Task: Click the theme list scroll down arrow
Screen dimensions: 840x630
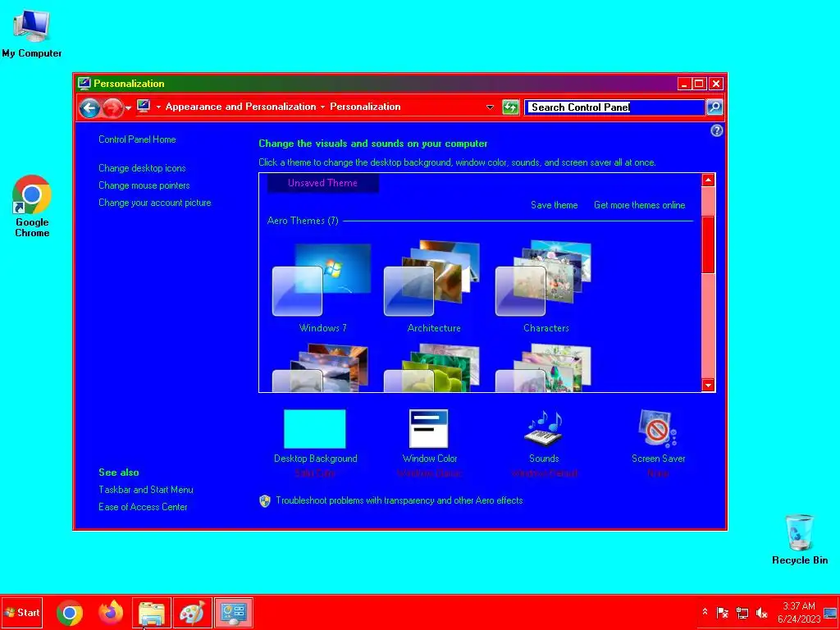Action: pos(708,386)
